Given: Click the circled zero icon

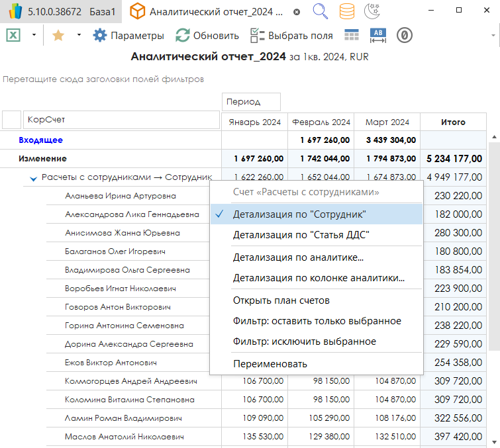Looking at the screenshot, I should pos(405,36).
